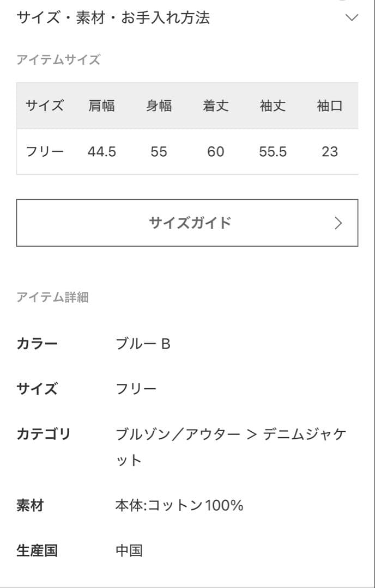This screenshot has width=375, height=588.
Task: Click the 中国 country of origin text
Action: point(129,550)
